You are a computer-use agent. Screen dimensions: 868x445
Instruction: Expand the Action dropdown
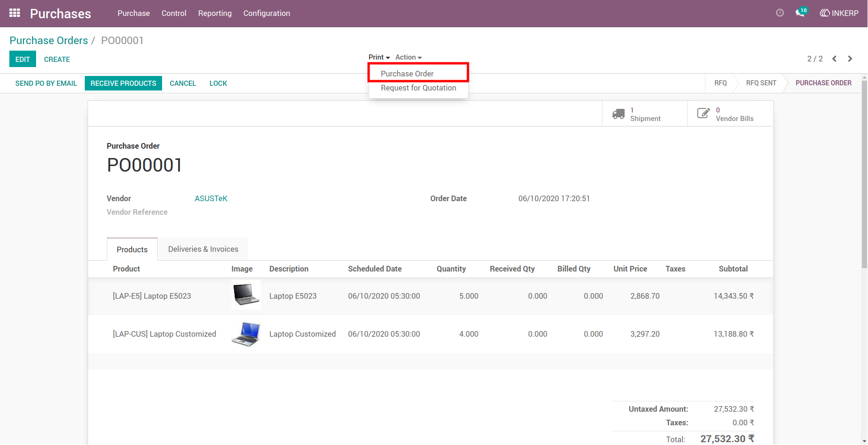(x=408, y=57)
